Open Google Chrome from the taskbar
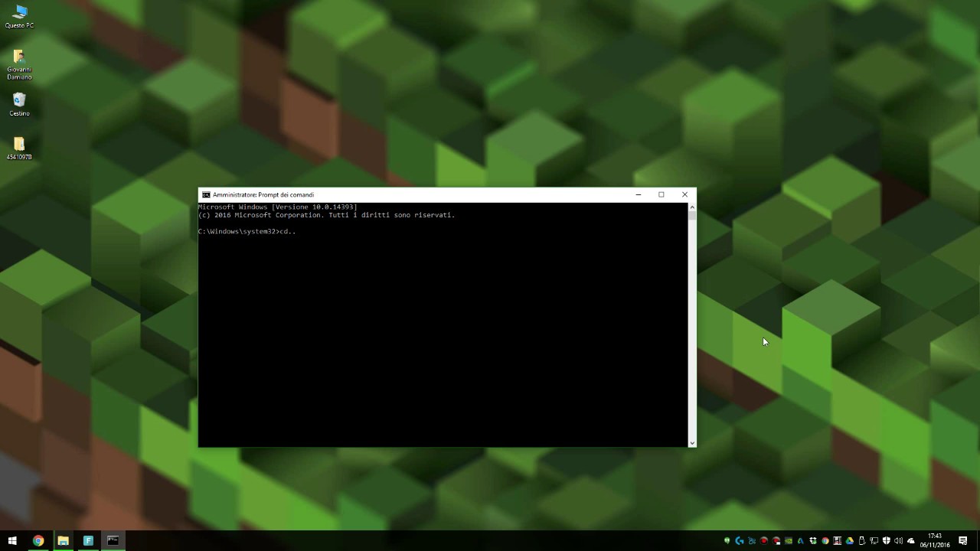The height and width of the screenshot is (551, 980). point(38,540)
